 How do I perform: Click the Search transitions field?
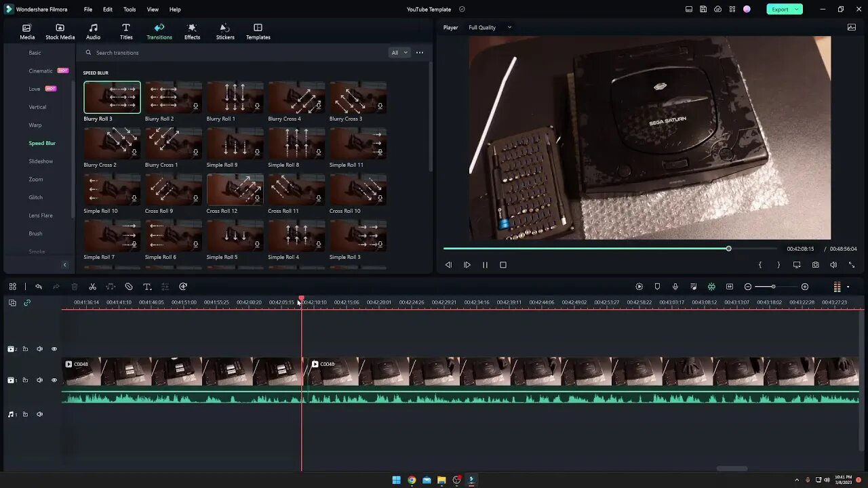(234, 53)
